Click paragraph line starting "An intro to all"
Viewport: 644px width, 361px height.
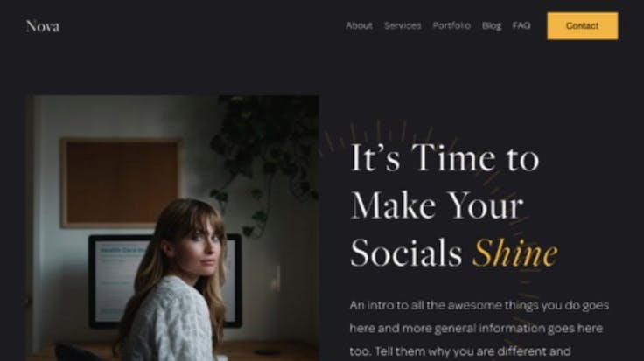[x=479, y=306]
